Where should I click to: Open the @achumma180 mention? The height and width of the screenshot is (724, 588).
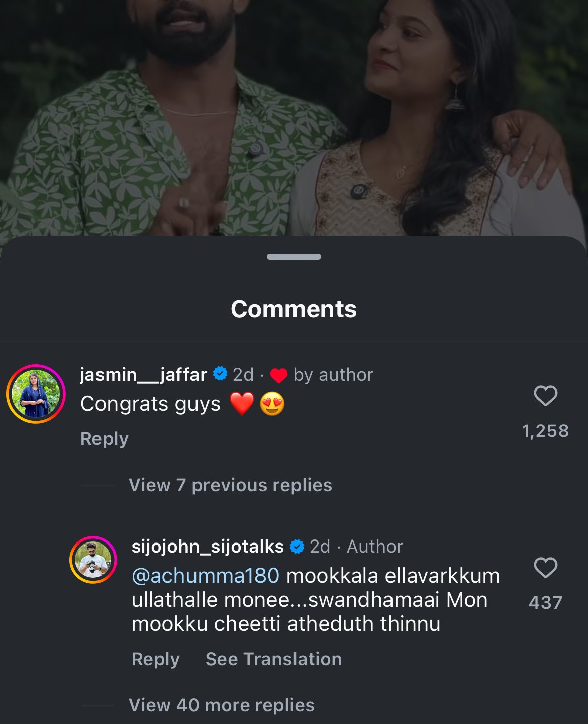205,576
